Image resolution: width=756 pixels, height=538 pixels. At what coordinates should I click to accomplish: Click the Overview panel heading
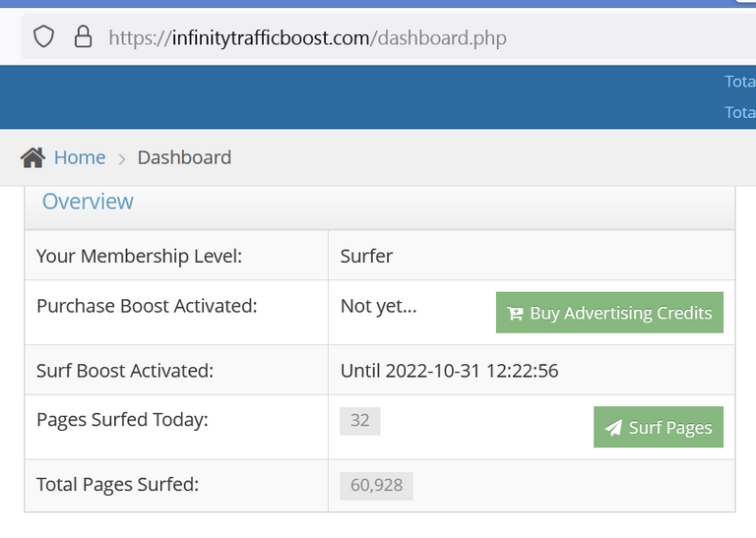(x=88, y=202)
